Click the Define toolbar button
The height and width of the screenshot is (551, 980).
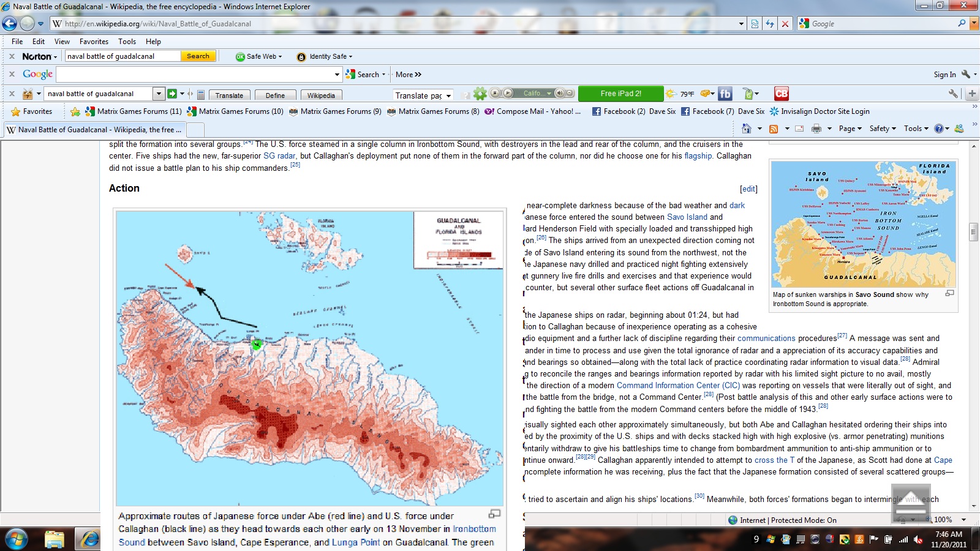click(x=275, y=95)
